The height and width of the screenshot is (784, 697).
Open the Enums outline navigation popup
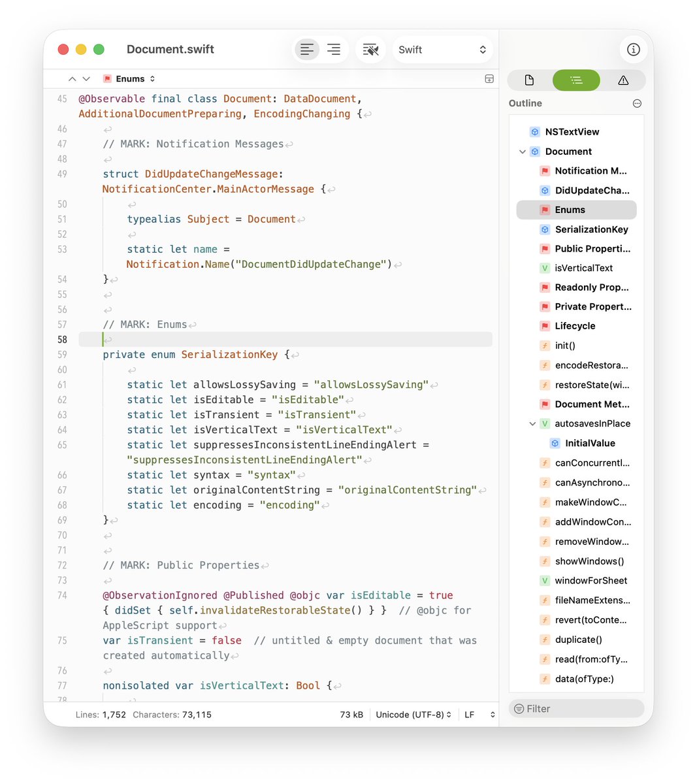(129, 79)
